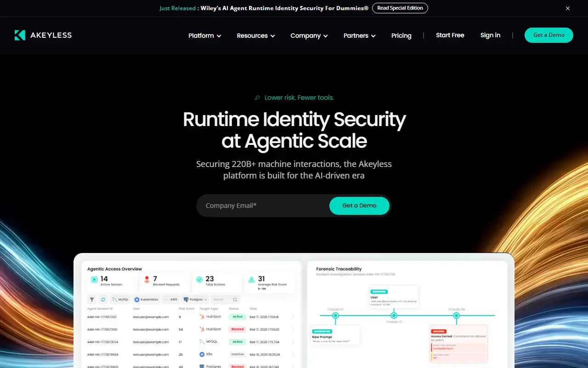The width and height of the screenshot is (588, 368).
Task: Select the AWS filter chip
Action: [171, 299]
